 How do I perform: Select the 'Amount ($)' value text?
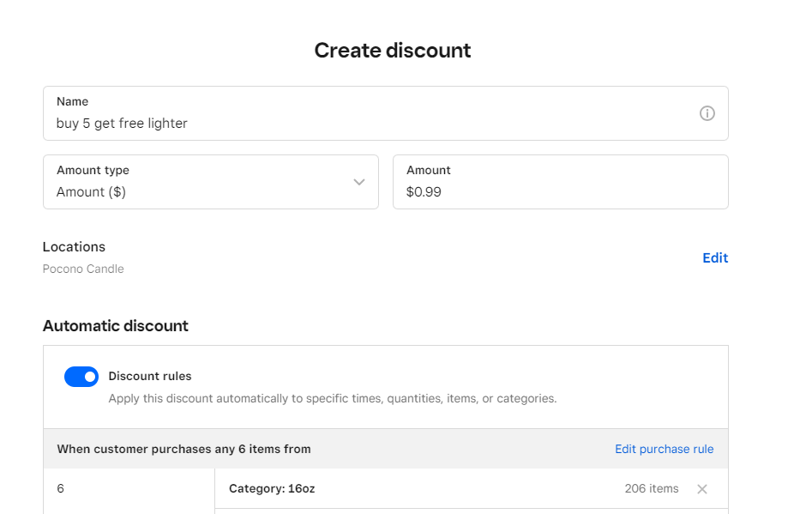(91, 192)
